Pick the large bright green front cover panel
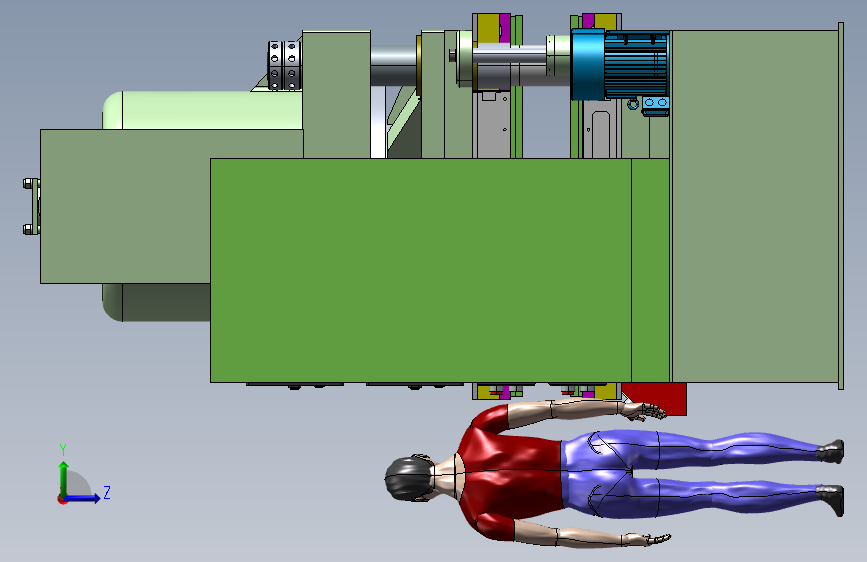 coord(420,270)
